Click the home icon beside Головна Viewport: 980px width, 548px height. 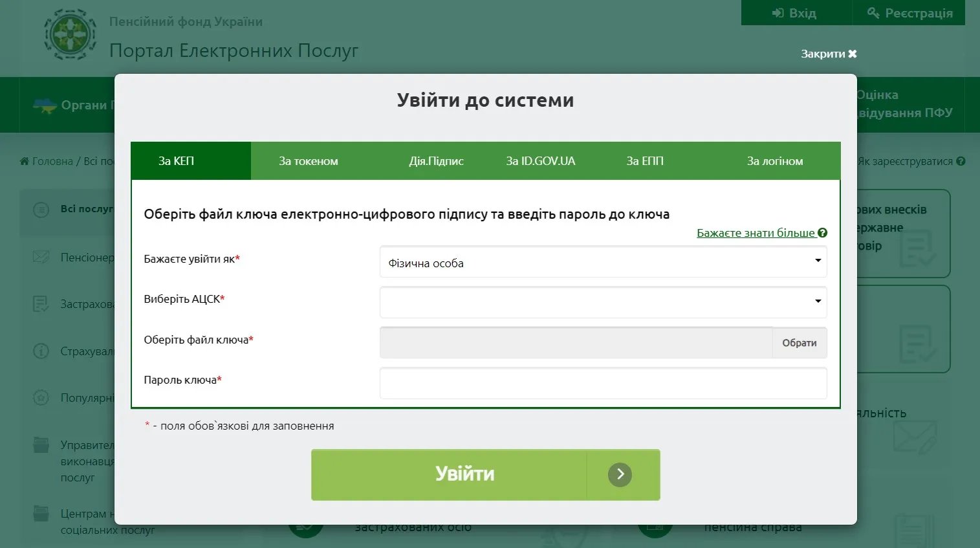pos(25,161)
